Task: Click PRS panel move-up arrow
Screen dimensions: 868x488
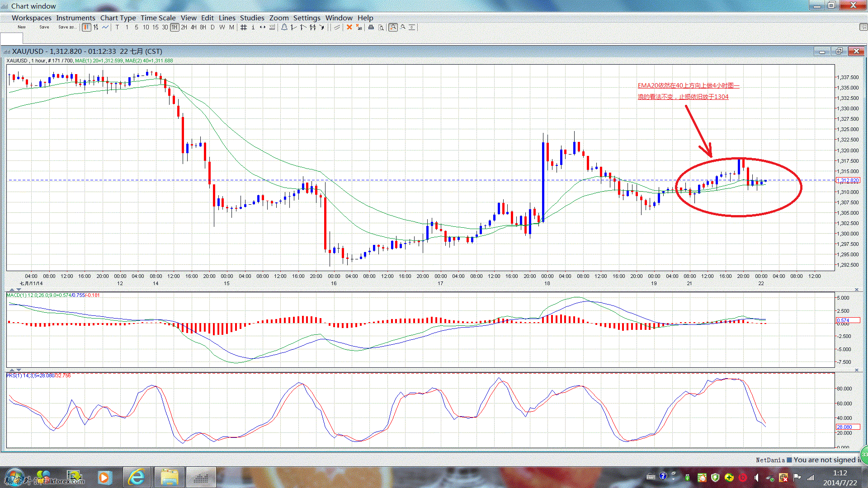Action: (x=12, y=370)
